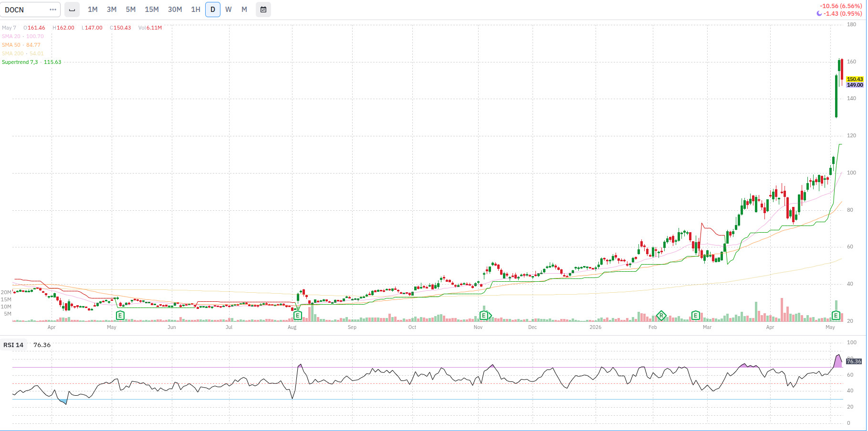Screen dimensions: 868x431
Task: Select the 30M timeframe
Action: pyautogui.click(x=175, y=10)
